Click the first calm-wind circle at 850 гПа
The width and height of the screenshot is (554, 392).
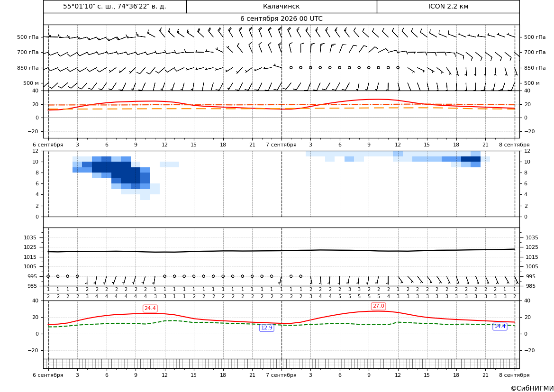point(291,67)
